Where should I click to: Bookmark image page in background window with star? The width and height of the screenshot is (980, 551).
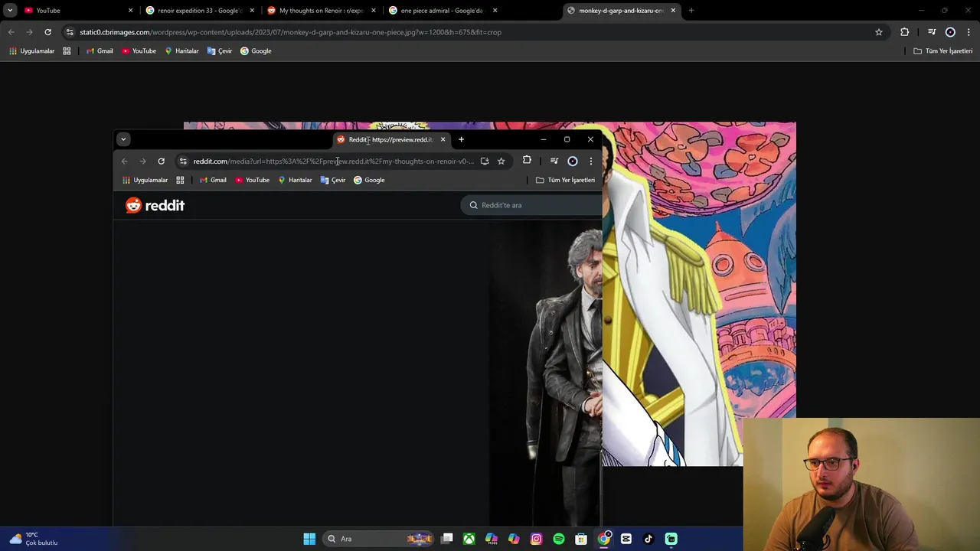[x=879, y=32]
